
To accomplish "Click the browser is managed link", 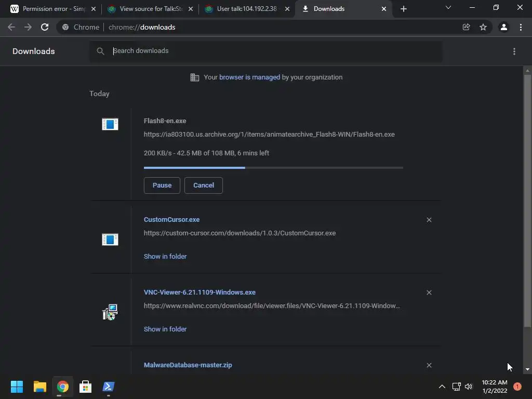I will tap(250, 77).
